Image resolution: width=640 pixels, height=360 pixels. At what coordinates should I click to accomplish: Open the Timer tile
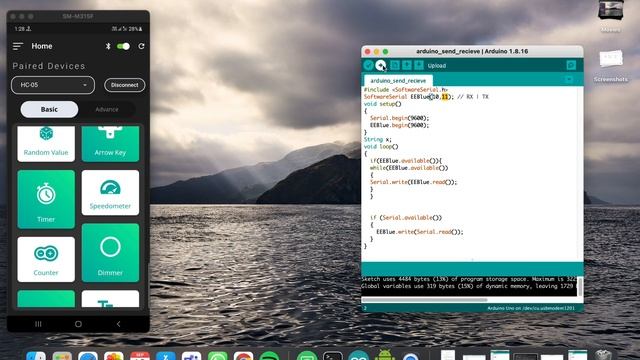46,199
